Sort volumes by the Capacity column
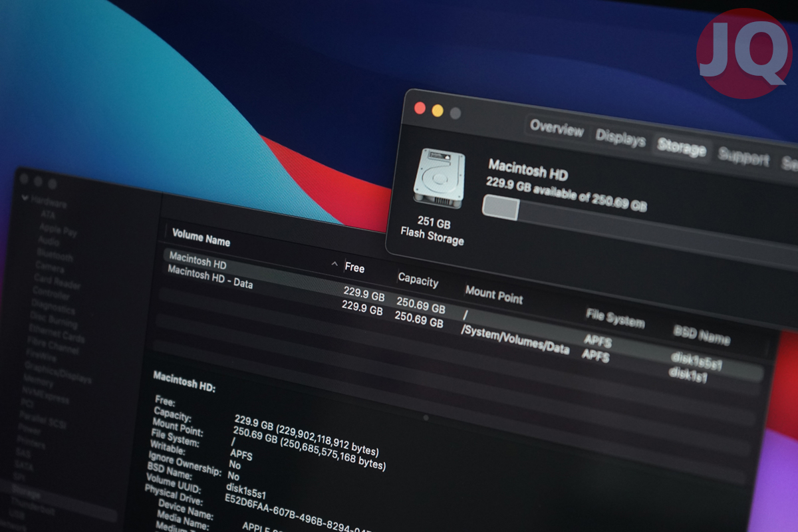The image size is (798, 532). (418, 279)
